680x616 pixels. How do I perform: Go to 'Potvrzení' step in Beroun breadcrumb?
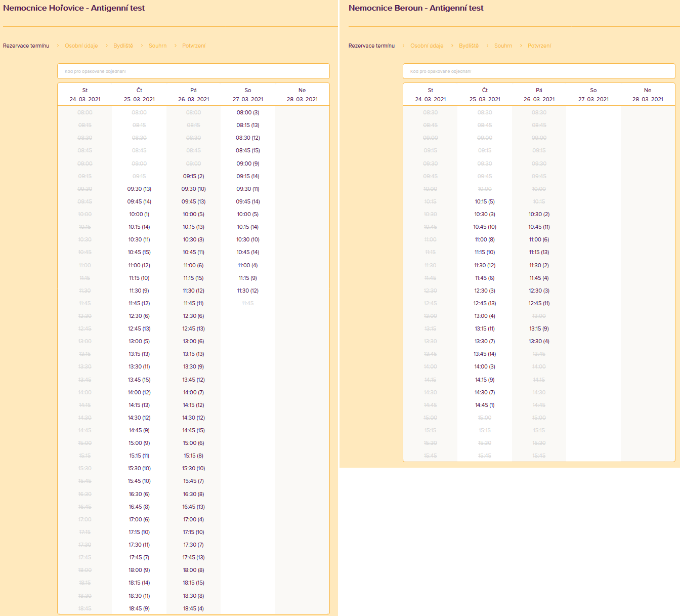pos(539,46)
